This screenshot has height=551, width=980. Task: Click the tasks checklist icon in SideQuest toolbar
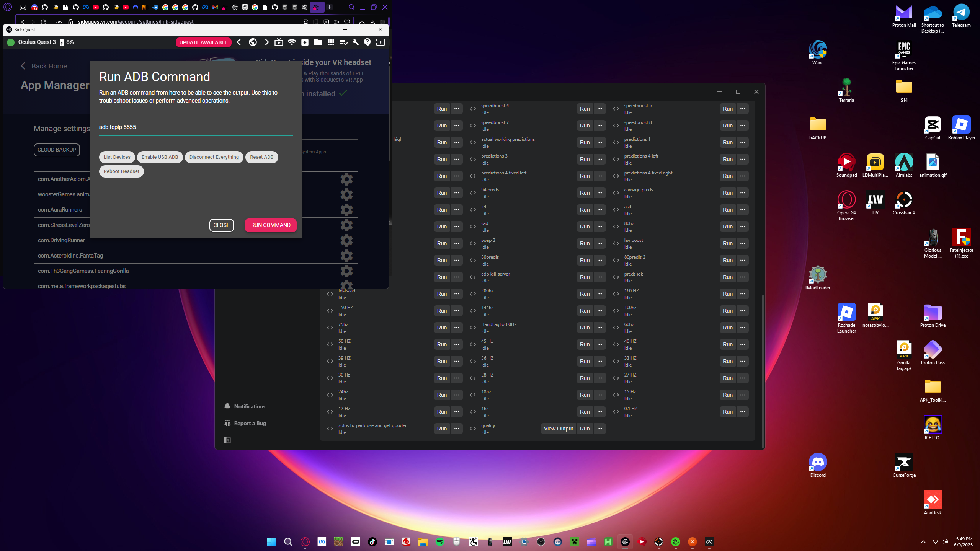(x=343, y=42)
